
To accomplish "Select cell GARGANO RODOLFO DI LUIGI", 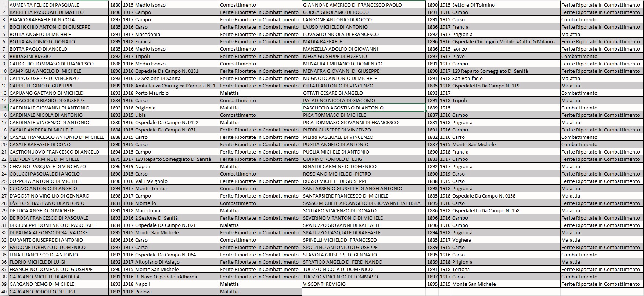I will click(x=58, y=292).
